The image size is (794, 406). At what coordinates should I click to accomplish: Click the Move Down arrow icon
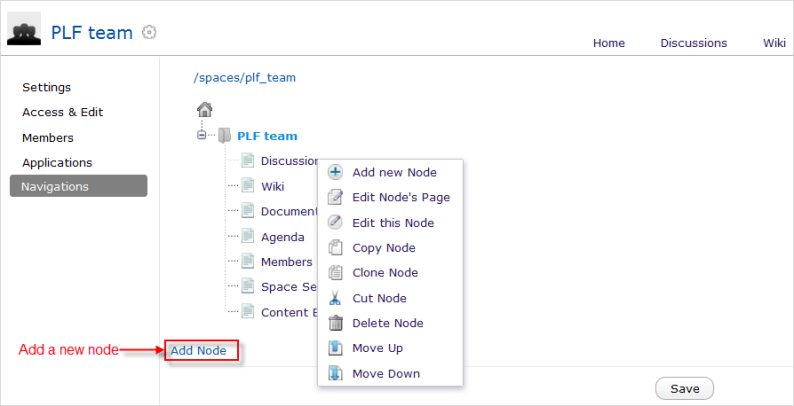(x=336, y=373)
